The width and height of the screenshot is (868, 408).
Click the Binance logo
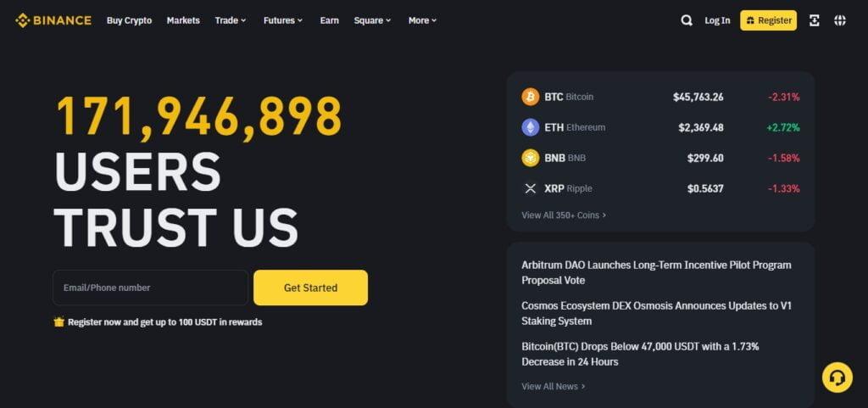53,20
